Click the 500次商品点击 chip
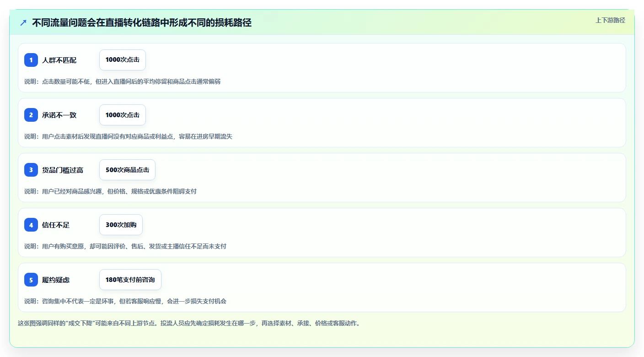 pyautogui.click(x=127, y=170)
